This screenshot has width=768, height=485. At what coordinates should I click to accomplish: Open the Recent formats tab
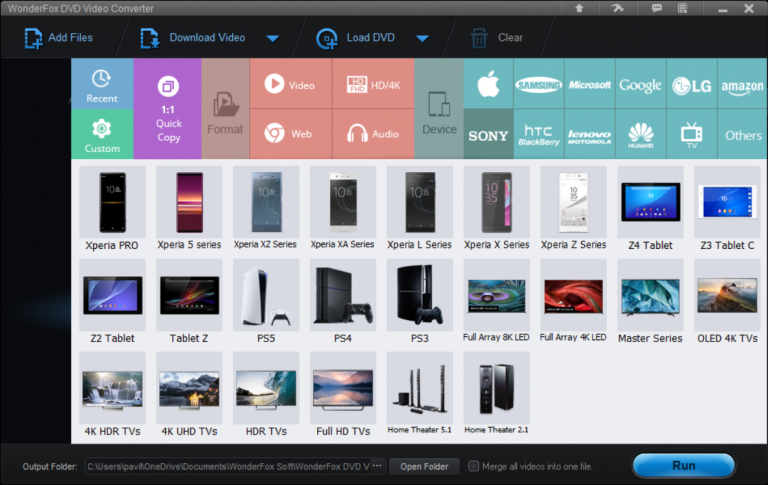tap(102, 84)
